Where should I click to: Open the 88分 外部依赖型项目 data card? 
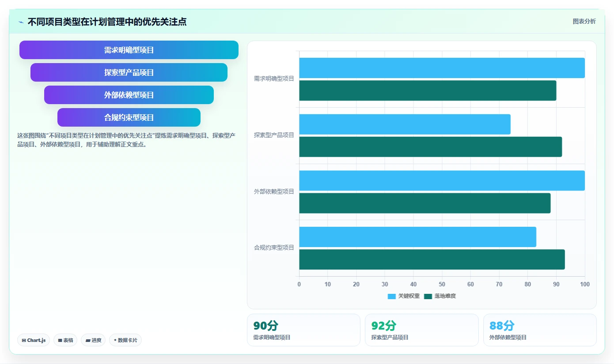click(540, 330)
